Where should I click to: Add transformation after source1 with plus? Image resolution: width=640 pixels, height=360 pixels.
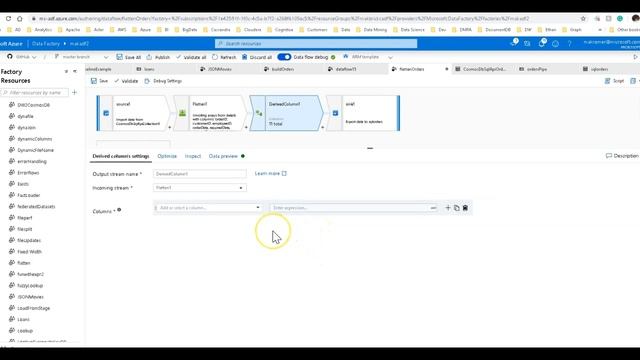(170, 127)
